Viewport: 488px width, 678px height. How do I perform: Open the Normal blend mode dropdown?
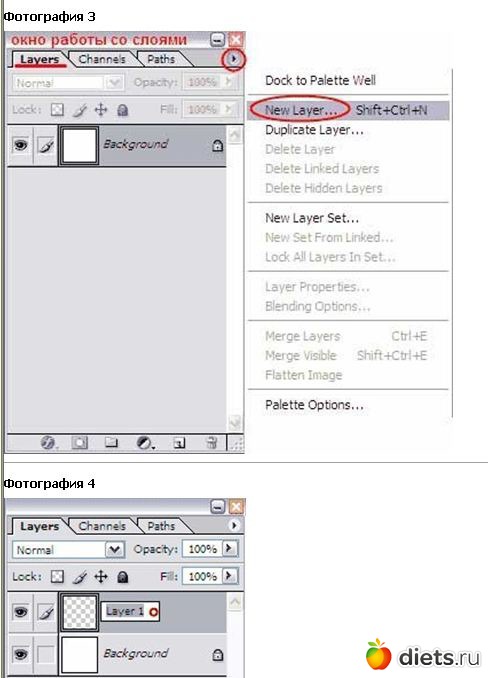(114, 550)
